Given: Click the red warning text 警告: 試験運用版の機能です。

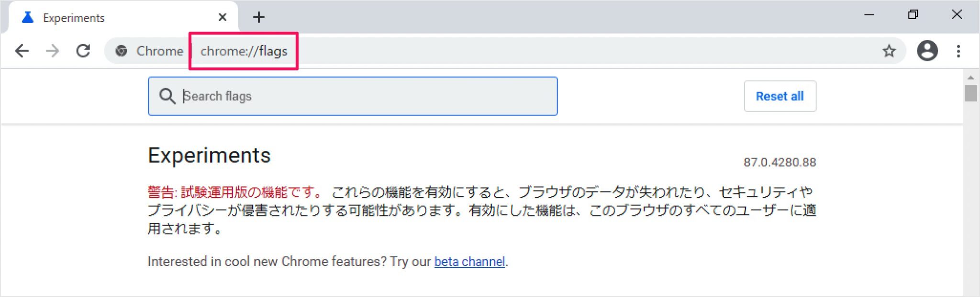Looking at the screenshot, I should point(236,192).
